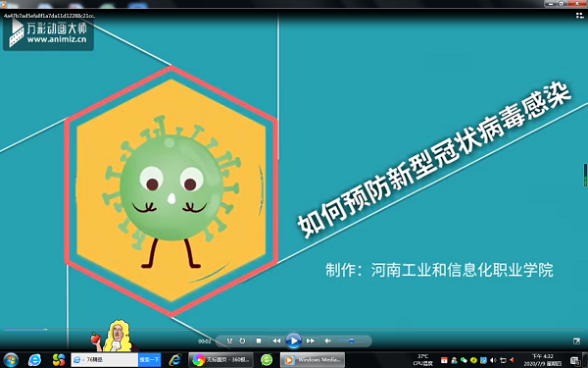The width and height of the screenshot is (588, 368).
Task: Click the taskbar clock showing 4:22
Action: [543, 360]
